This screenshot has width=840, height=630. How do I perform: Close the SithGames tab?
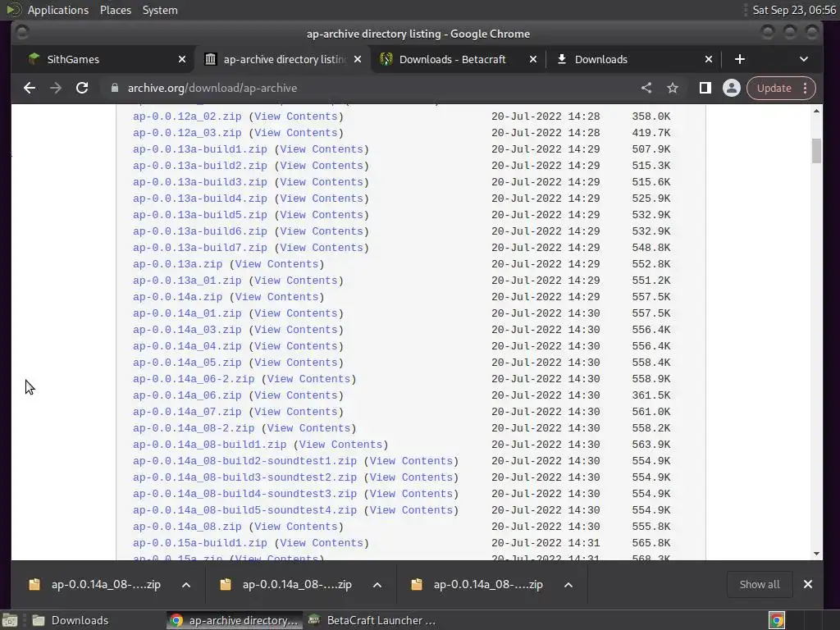[182, 59]
